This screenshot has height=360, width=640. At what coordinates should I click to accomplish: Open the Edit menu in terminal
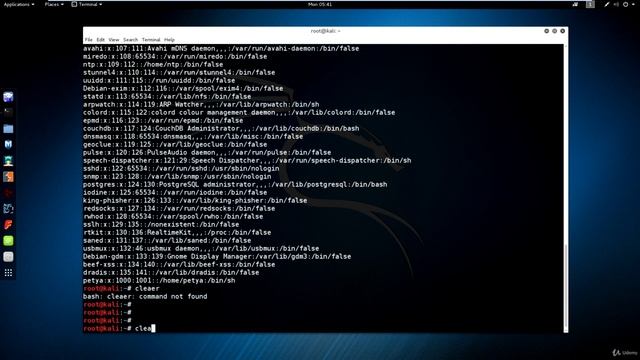100,40
